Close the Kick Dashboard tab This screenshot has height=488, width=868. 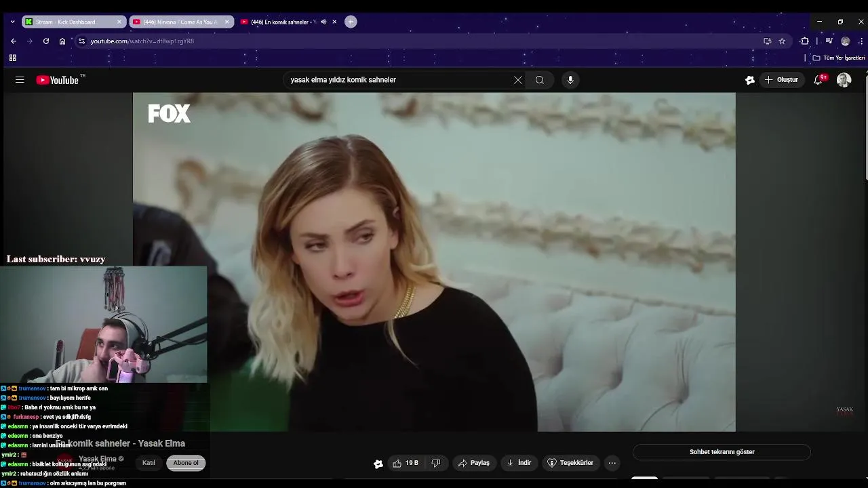[x=119, y=22]
